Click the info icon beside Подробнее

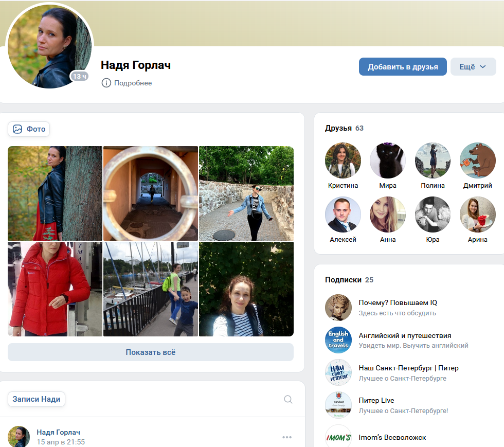pyautogui.click(x=106, y=83)
